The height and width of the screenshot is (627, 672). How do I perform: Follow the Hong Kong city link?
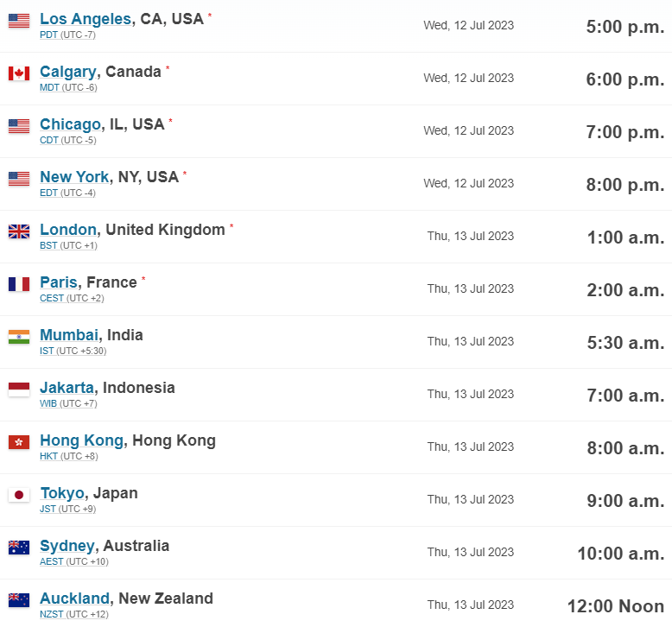tap(81, 440)
